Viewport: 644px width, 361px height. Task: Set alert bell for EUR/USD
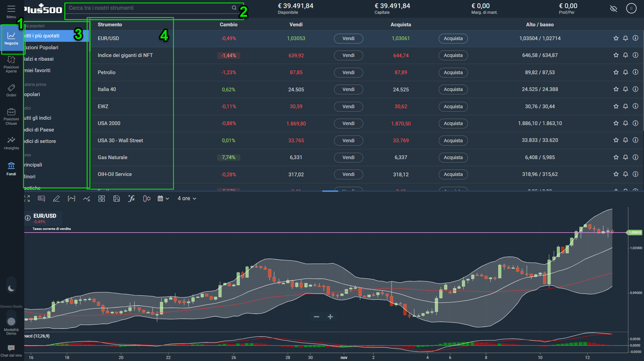click(x=625, y=38)
